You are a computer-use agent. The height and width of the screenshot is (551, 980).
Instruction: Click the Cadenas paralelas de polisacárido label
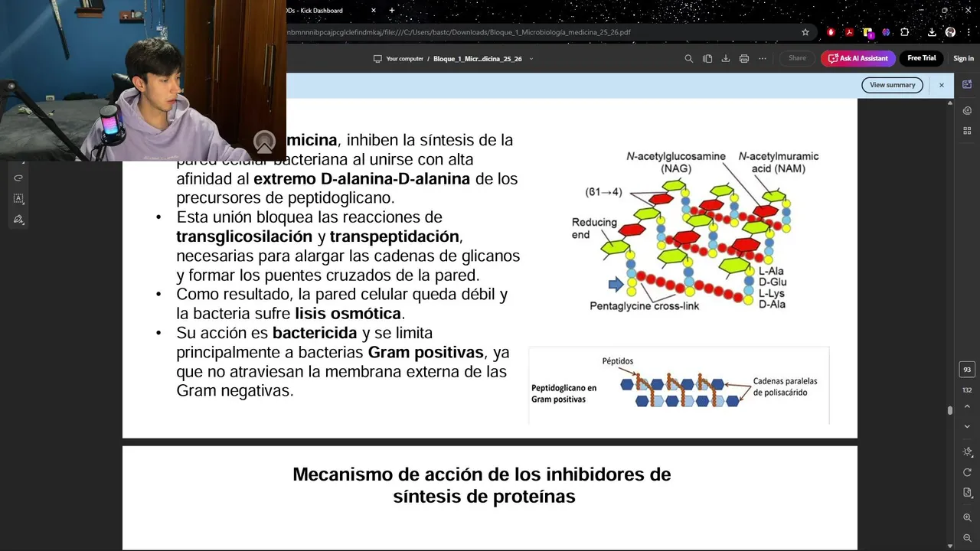785,386
